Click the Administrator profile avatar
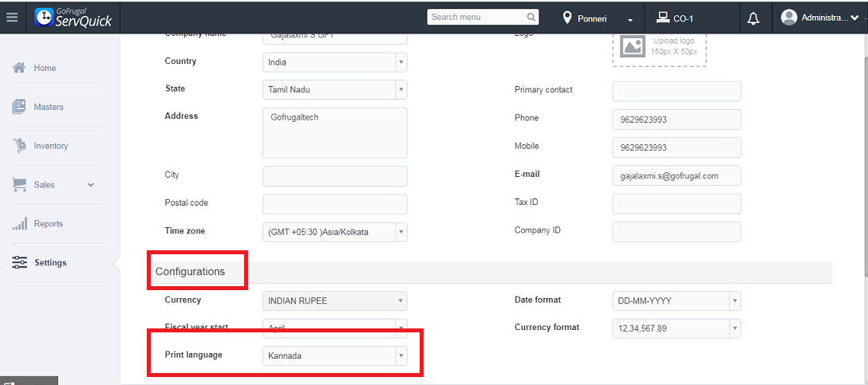 click(x=790, y=18)
